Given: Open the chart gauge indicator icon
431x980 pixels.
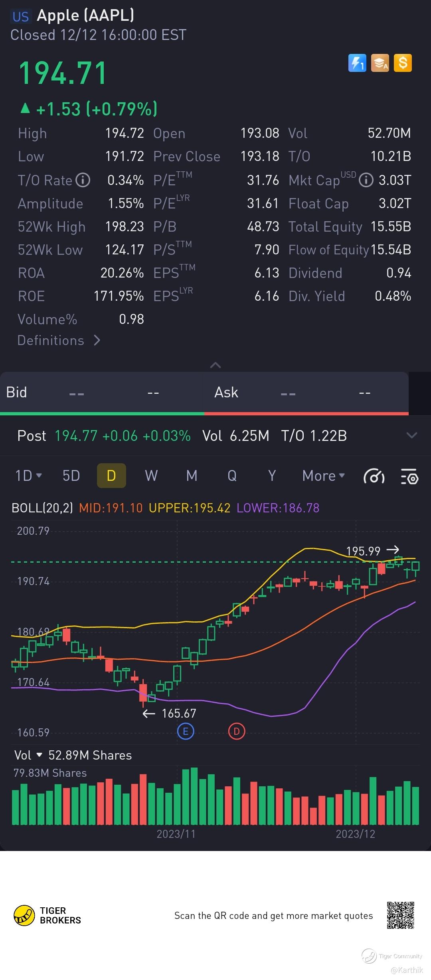Looking at the screenshot, I should [x=374, y=476].
